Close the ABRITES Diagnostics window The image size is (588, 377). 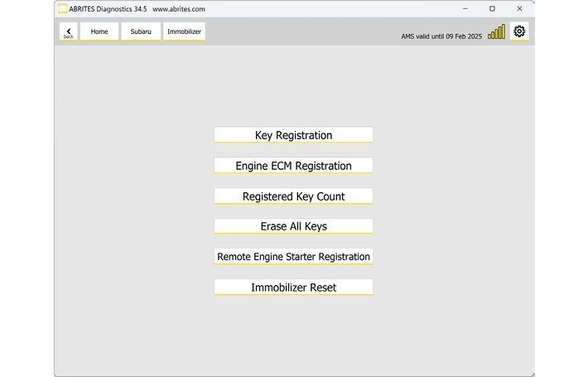(519, 9)
